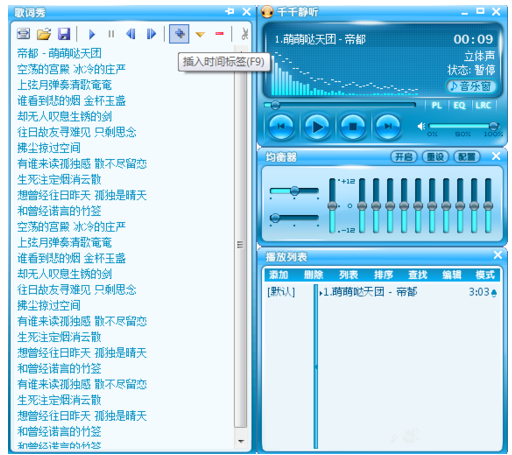Reset equalizer with 重设 button
The image size is (512, 455).
click(x=435, y=157)
